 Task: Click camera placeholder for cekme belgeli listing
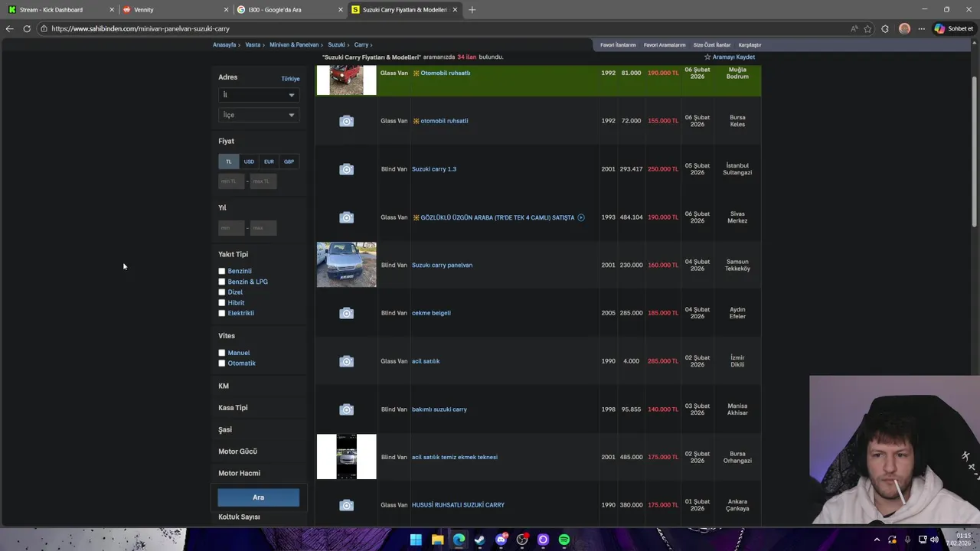(347, 313)
